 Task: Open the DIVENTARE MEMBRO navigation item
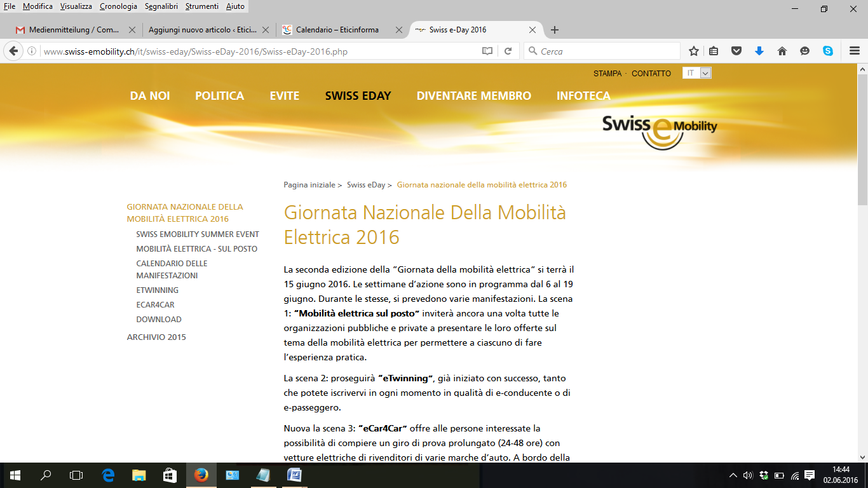coord(473,96)
